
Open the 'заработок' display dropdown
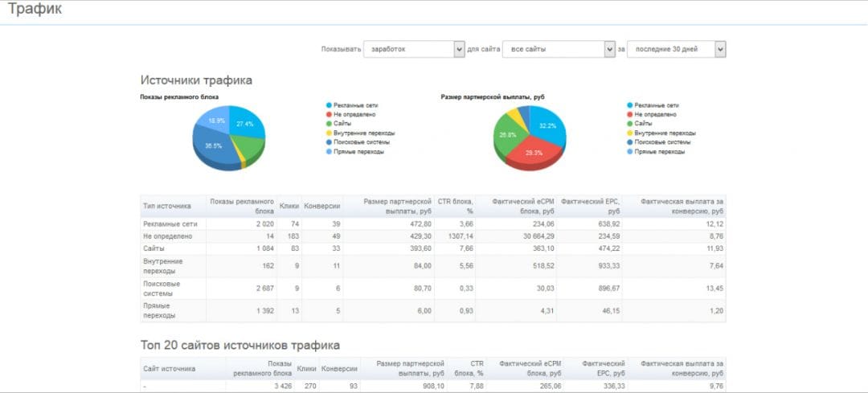tap(414, 49)
